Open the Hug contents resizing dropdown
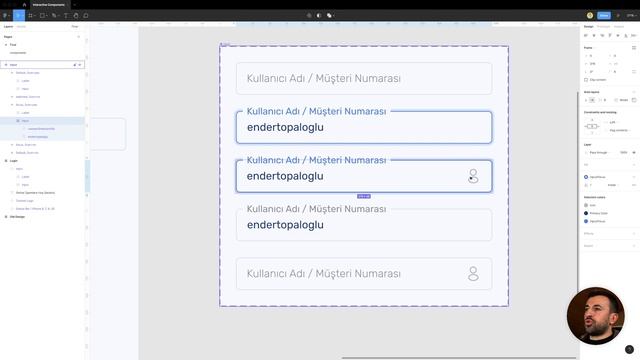The width and height of the screenshot is (640, 360). click(620, 130)
